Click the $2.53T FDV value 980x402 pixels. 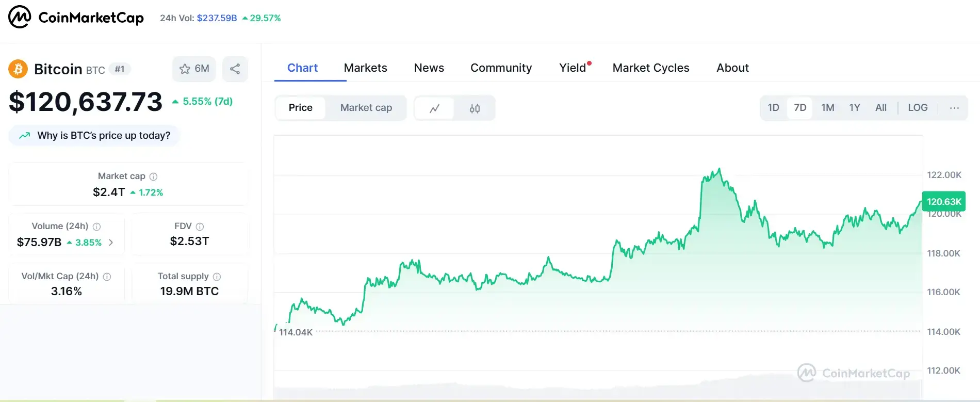[x=189, y=242]
